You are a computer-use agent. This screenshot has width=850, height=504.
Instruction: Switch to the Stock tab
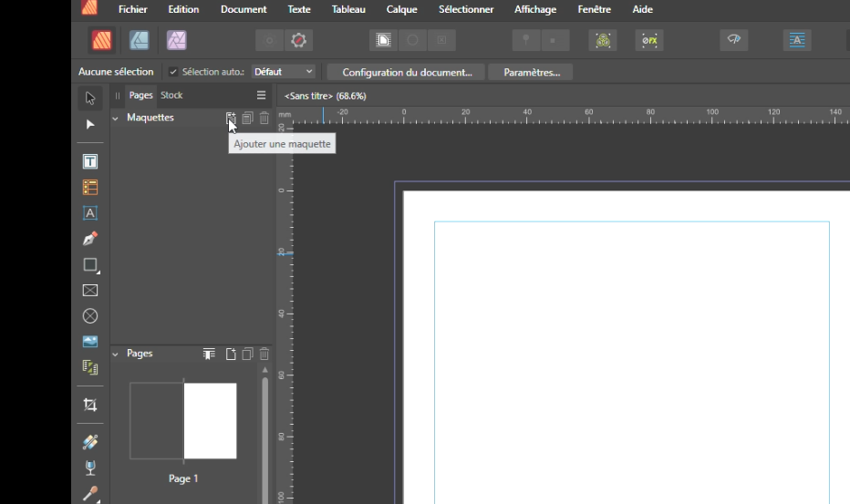tap(171, 95)
